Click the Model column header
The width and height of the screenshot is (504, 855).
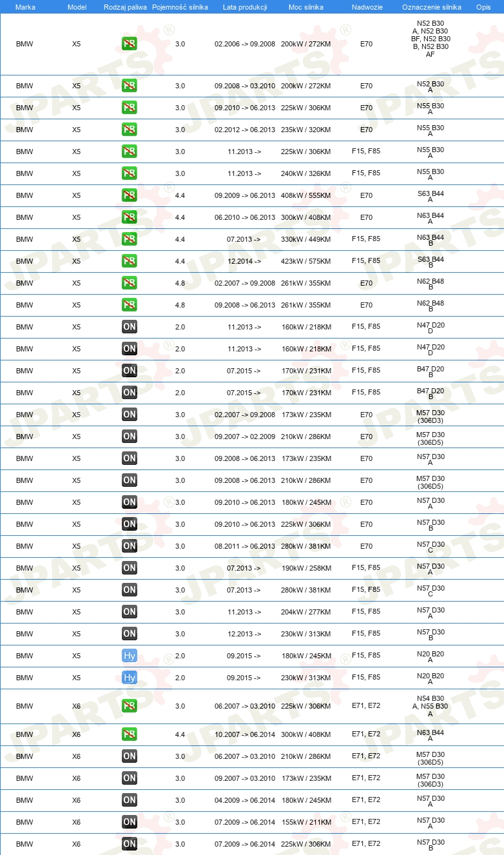pyautogui.click(x=77, y=7)
